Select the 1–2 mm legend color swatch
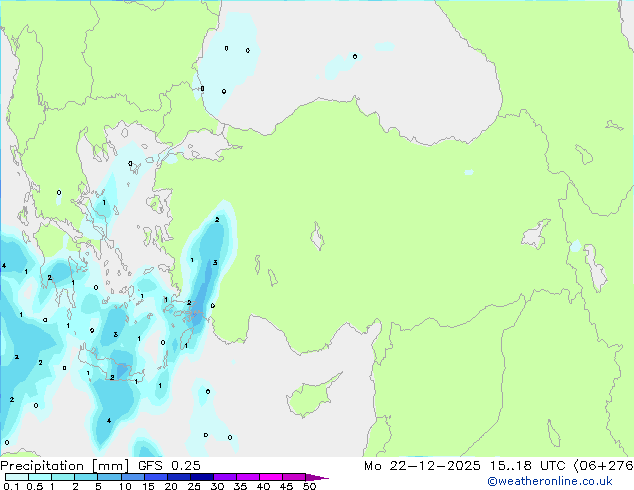634x490 pixels. tap(63, 477)
